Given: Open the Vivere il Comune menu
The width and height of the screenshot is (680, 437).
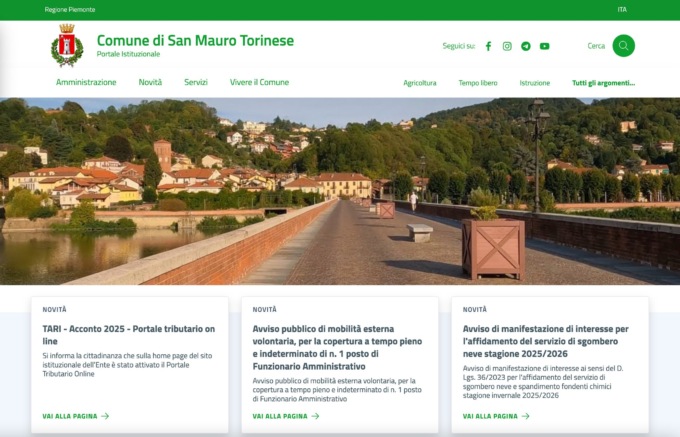Looking at the screenshot, I should [x=259, y=82].
